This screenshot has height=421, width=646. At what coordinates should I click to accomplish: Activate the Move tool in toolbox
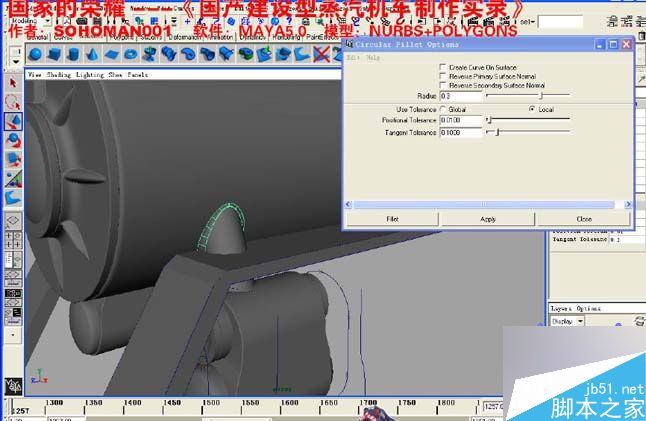(13, 122)
